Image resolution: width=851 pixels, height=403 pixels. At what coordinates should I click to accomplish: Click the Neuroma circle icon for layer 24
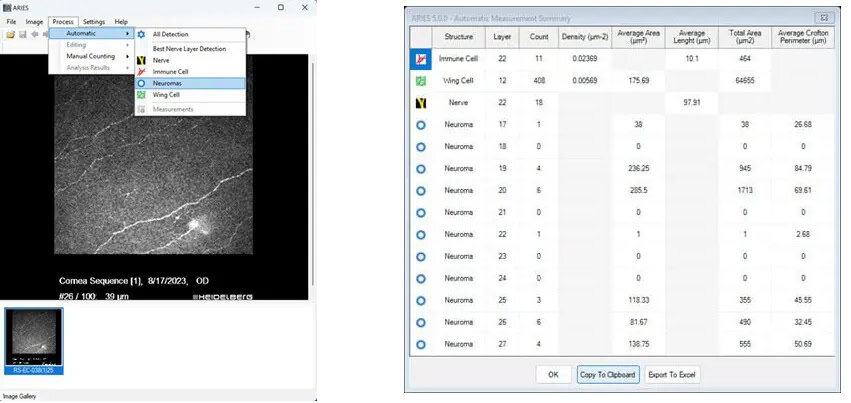click(421, 278)
